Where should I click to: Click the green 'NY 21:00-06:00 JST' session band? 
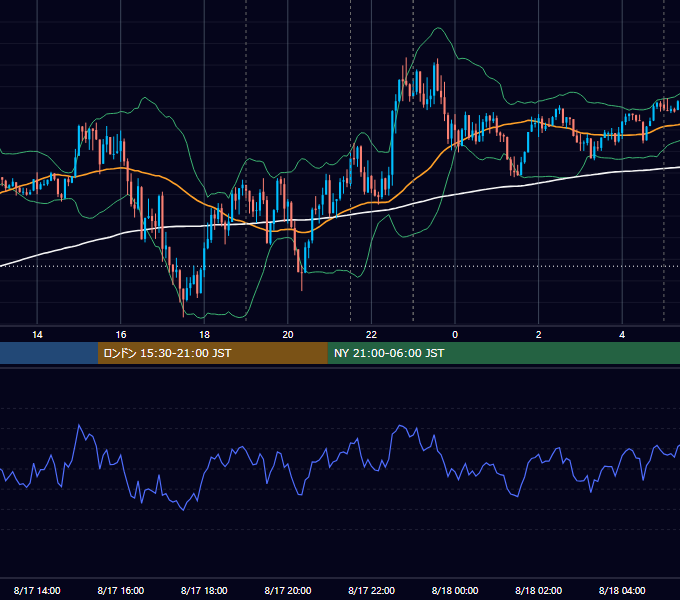coord(503,353)
